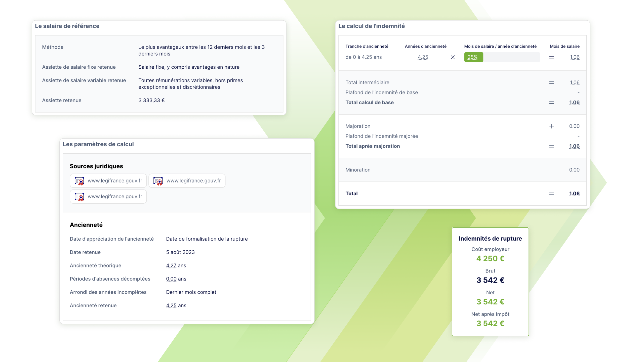This screenshot has width=644, height=362.
Task: Click underlined 0.00 ans absences value
Action: pos(171,279)
